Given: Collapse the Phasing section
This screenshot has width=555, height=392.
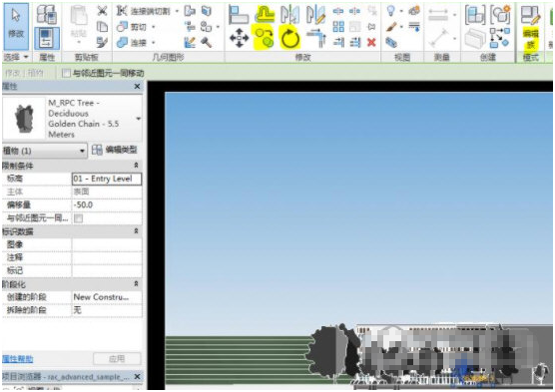Looking at the screenshot, I should pos(137,284).
